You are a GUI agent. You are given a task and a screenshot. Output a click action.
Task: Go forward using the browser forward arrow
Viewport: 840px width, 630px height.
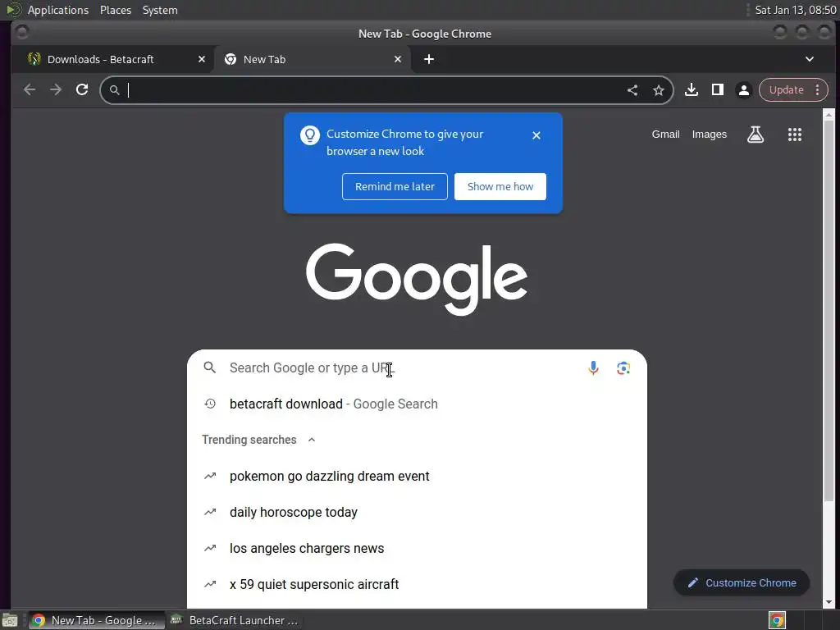(56, 90)
